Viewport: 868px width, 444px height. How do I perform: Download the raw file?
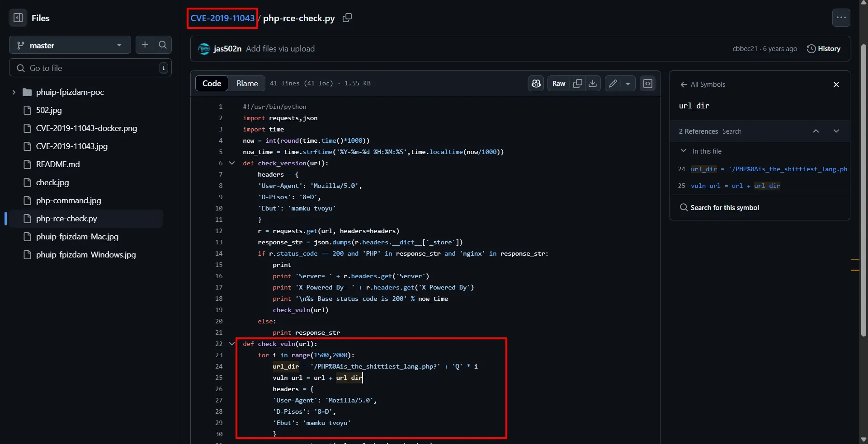click(592, 84)
